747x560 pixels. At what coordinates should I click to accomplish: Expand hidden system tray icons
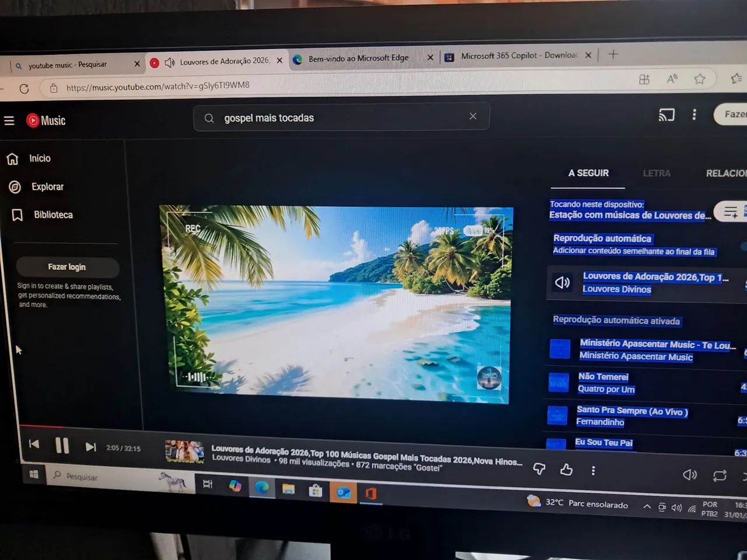647,506
